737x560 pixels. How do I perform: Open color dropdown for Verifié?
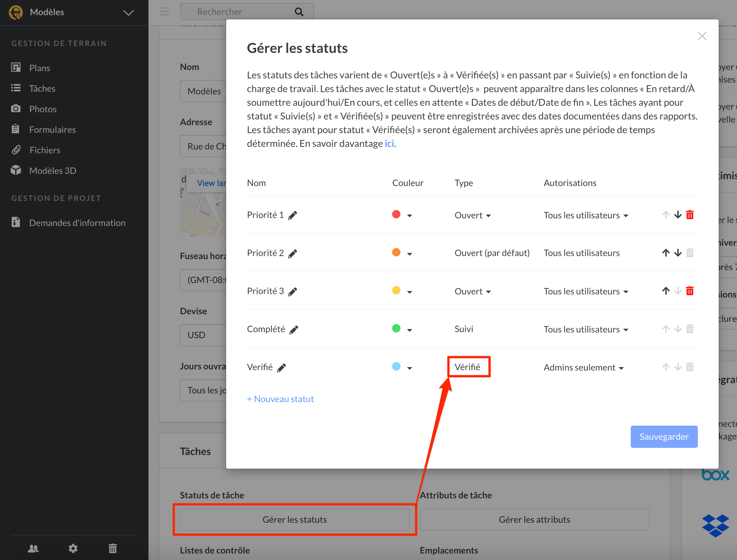click(x=410, y=368)
